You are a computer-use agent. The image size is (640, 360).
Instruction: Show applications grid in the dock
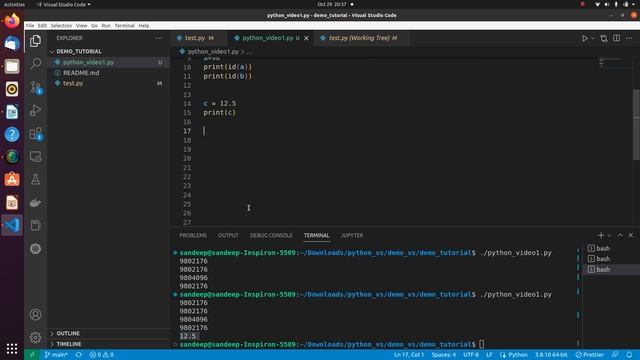tap(12, 348)
